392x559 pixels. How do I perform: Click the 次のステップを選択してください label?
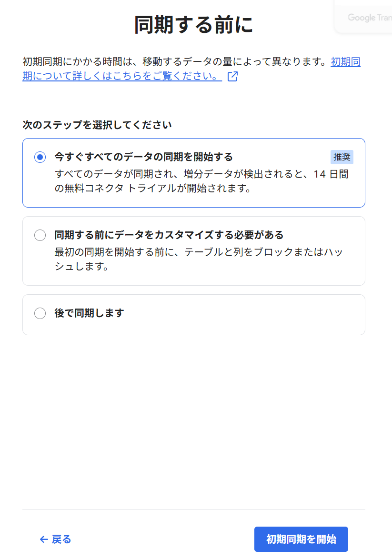tap(97, 125)
